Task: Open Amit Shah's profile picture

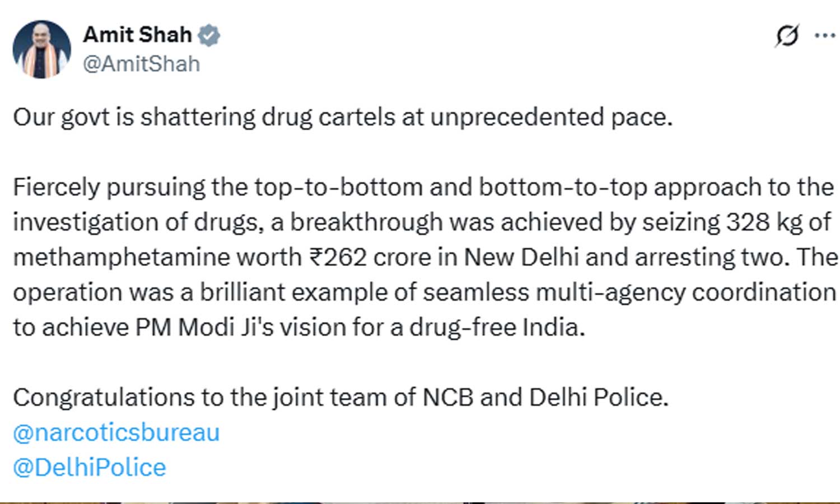Action: click(41, 49)
